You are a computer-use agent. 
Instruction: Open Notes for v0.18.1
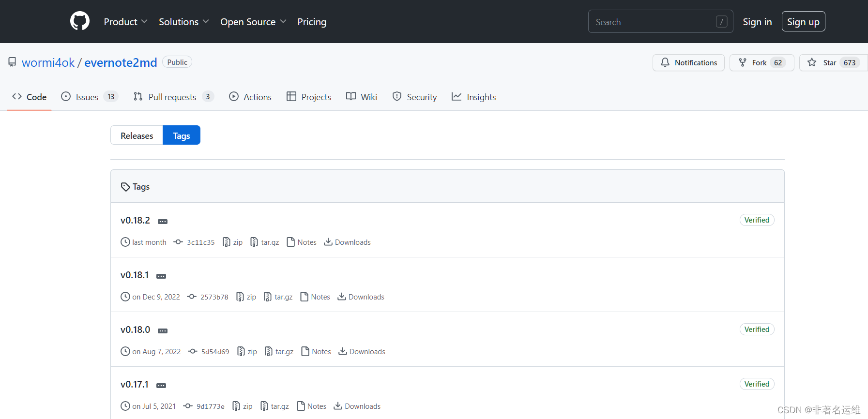(315, 297)
